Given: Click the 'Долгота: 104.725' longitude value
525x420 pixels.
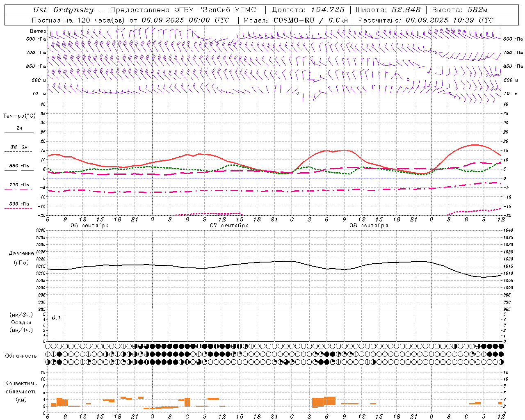Looking at the screenshot, I should [x=308, y=10].
